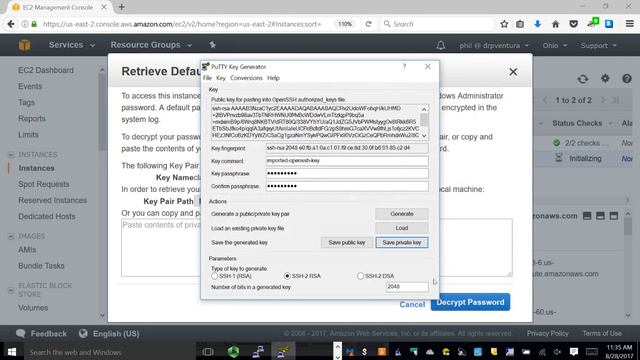The width and height of the screenshot is (640, 360).
Task: Click the Key comment field
Action: click(347, 161)
